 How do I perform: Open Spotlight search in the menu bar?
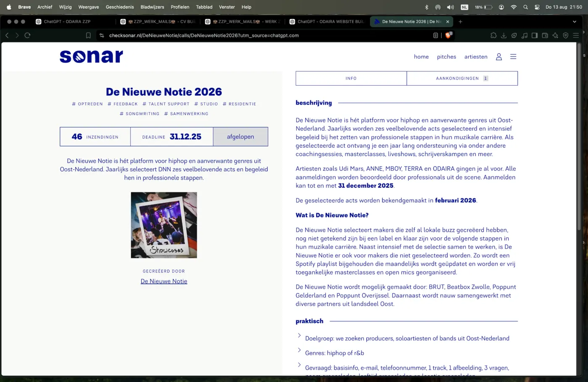click(525, 7)
